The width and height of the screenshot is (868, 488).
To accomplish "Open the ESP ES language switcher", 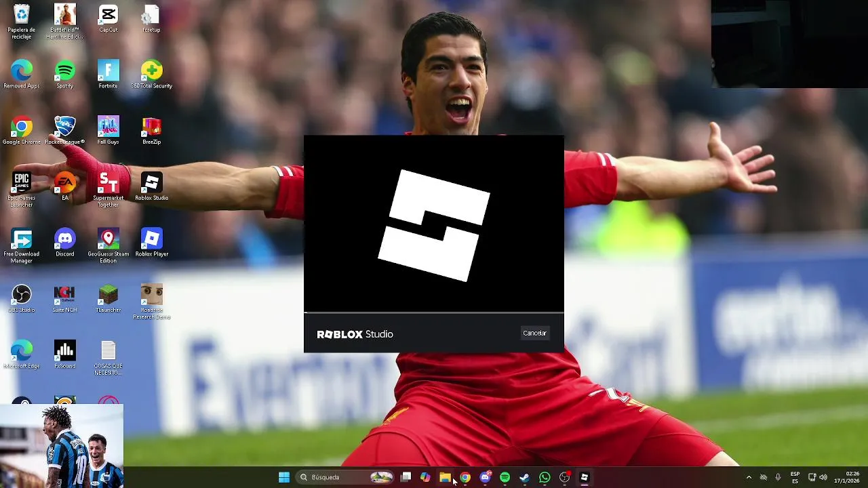I will pos(795,477).
